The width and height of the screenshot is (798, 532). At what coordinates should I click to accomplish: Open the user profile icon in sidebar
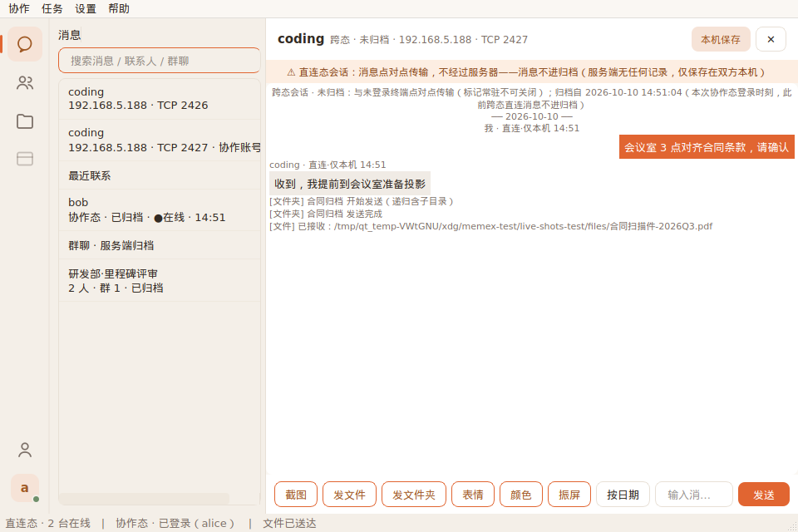pos(24,450)
